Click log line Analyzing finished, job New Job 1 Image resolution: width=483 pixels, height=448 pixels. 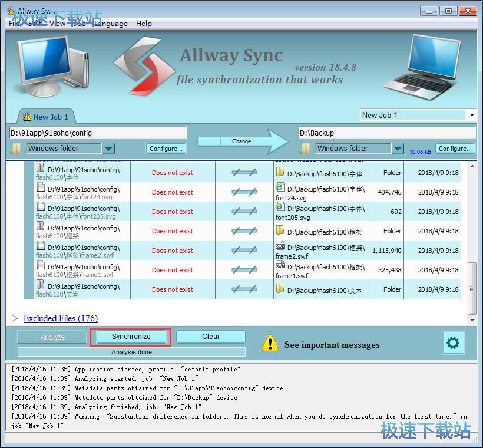tap(106, 407)
